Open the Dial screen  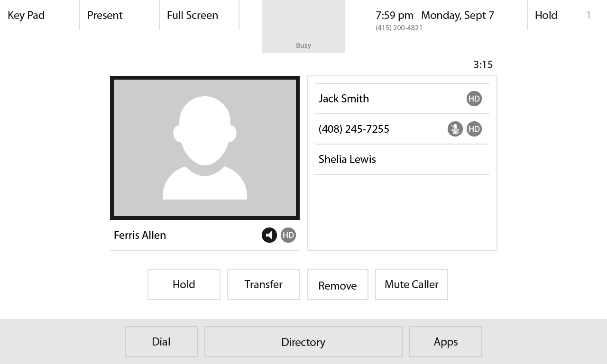point(161,342)
